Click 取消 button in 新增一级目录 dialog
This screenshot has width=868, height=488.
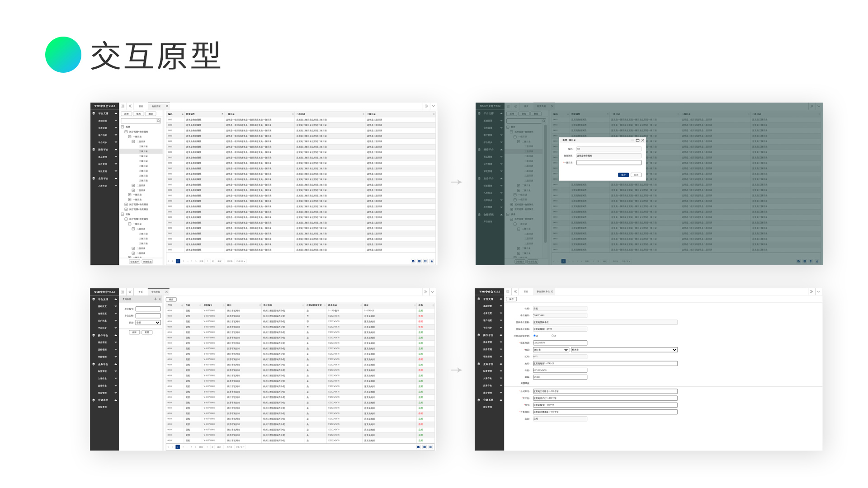pyautogui.click(x=636, y=175)
